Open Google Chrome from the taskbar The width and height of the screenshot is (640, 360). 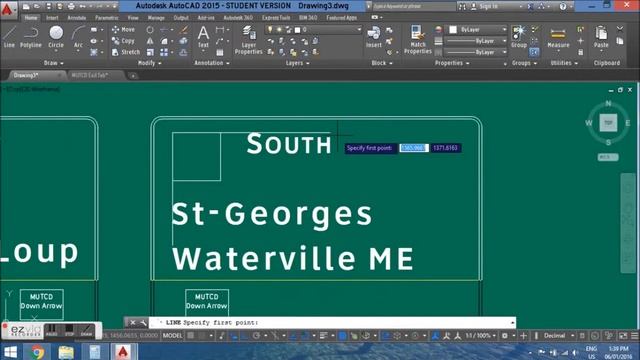[x=37, y=352]
